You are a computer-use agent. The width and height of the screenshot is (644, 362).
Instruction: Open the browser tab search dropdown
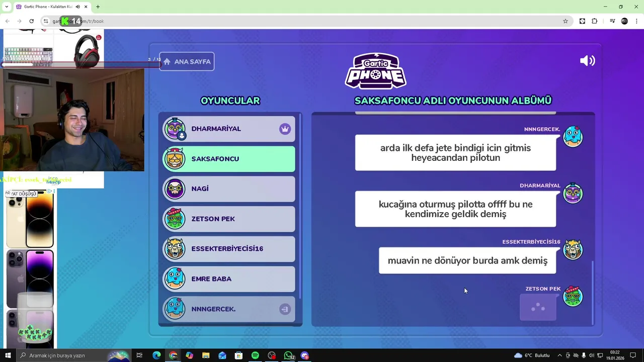click(7, 7)
